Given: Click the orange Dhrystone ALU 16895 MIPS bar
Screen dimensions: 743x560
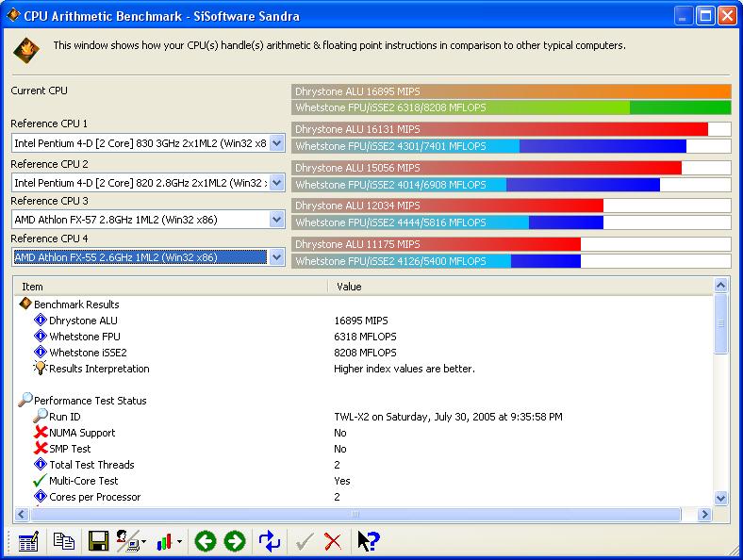Looking at the screenshot, I should click(x=511, y=91).
